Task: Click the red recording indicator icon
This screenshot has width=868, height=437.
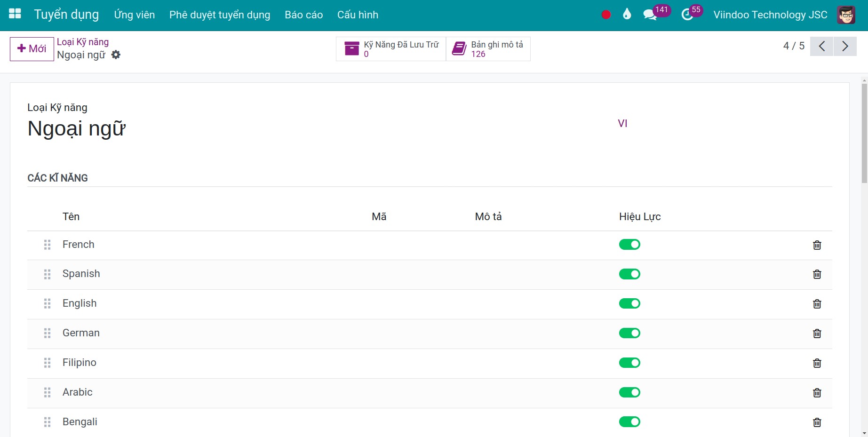Action: coord(606,15)
